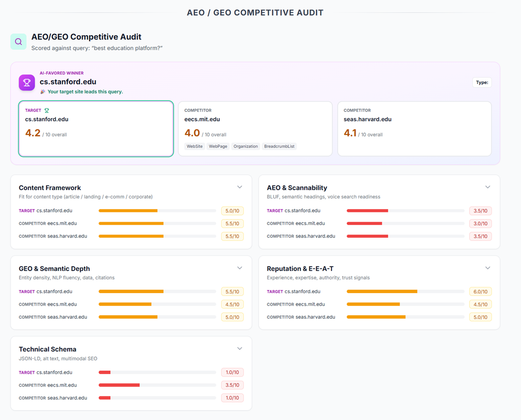Screen dimensions: 521x420
Task: Collapse the Technical Schema section
Action: (239, 348)
